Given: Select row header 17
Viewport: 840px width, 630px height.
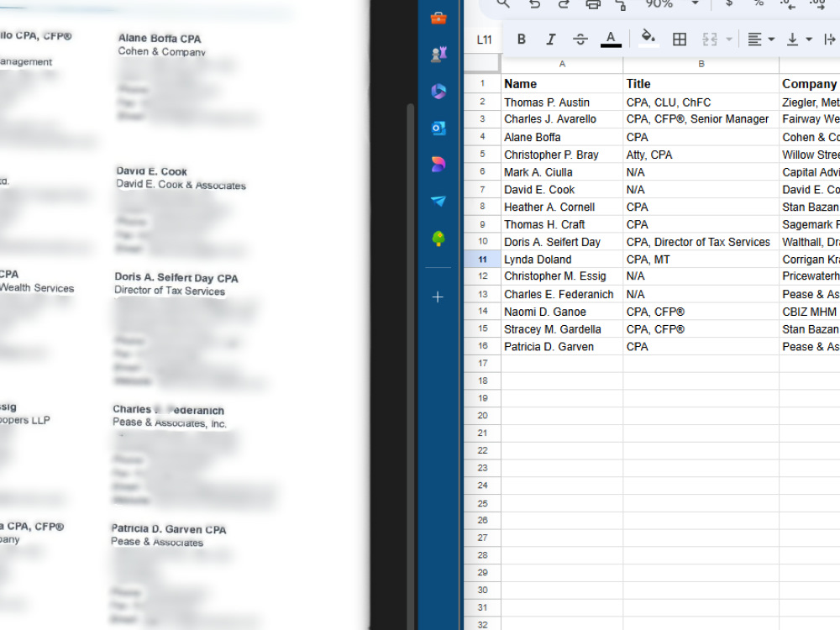Looking at the screenshot, I should click(483, 363).
